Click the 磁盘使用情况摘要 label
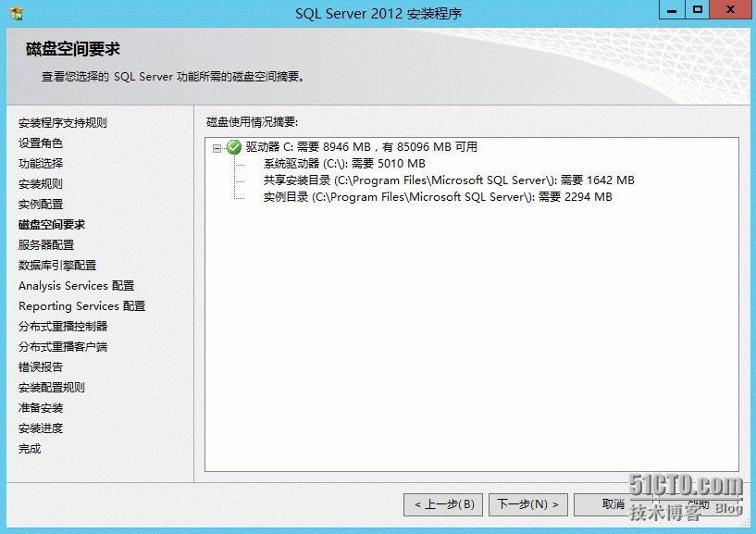 tap(253, 122)
